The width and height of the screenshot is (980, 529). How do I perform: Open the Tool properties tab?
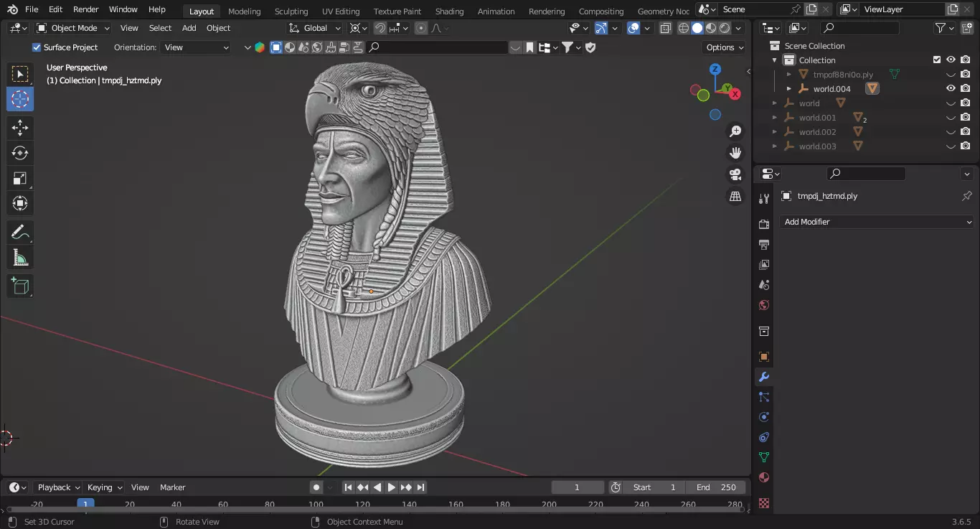(x=764, y=199)
